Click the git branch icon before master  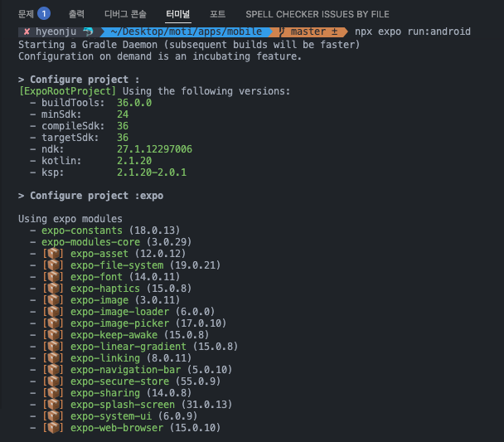click(x=282, y=32)
